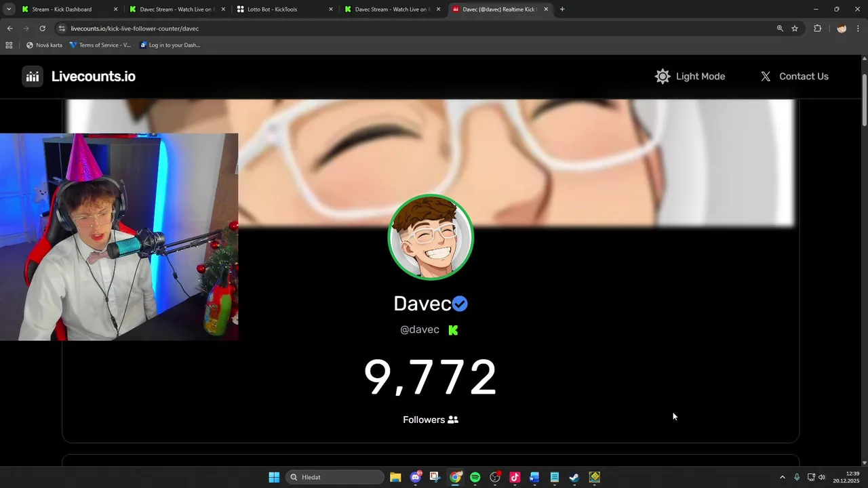Click the blue verified badge next to Davec
The width and height of the screenshot is (868, 488).
[x=460, y=304]
